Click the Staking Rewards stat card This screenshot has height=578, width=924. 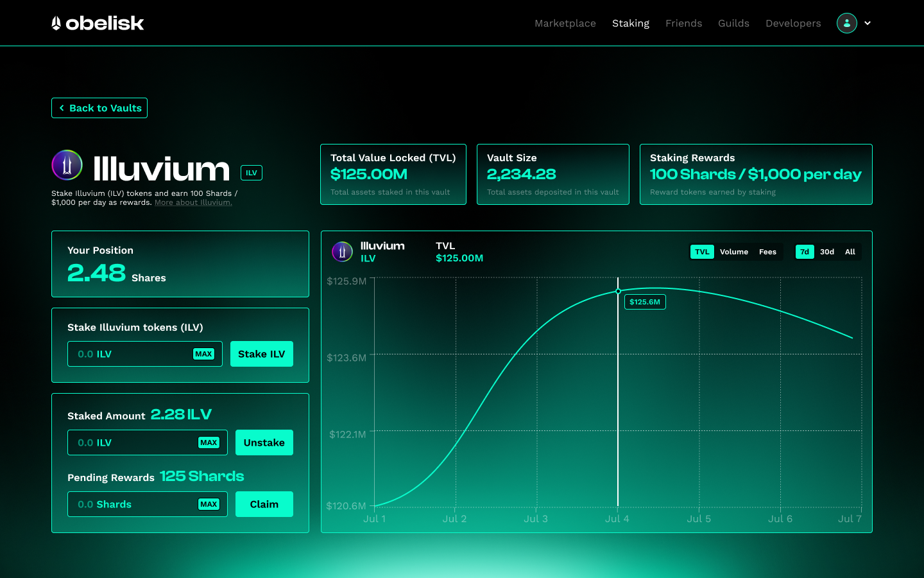pos(756,174)
